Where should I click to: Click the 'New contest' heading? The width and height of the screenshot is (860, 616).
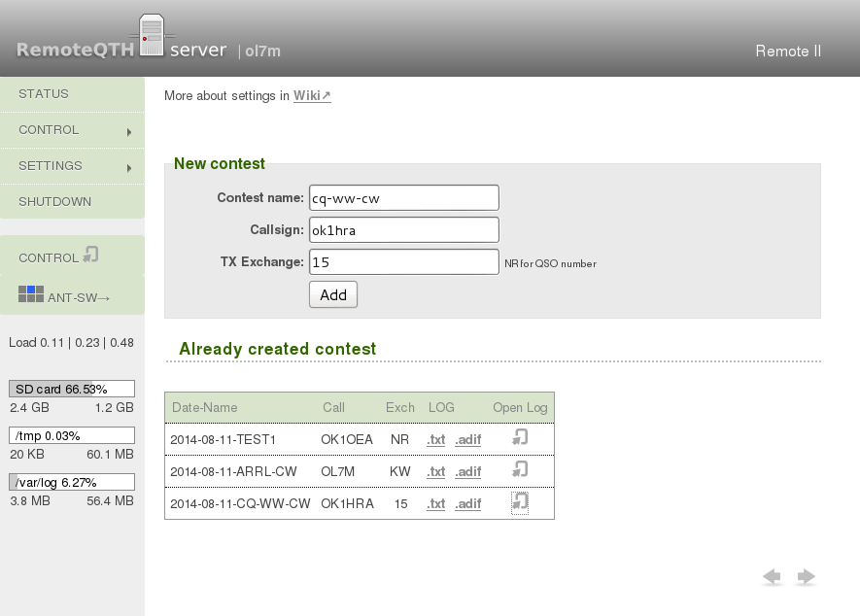(220, 163)
